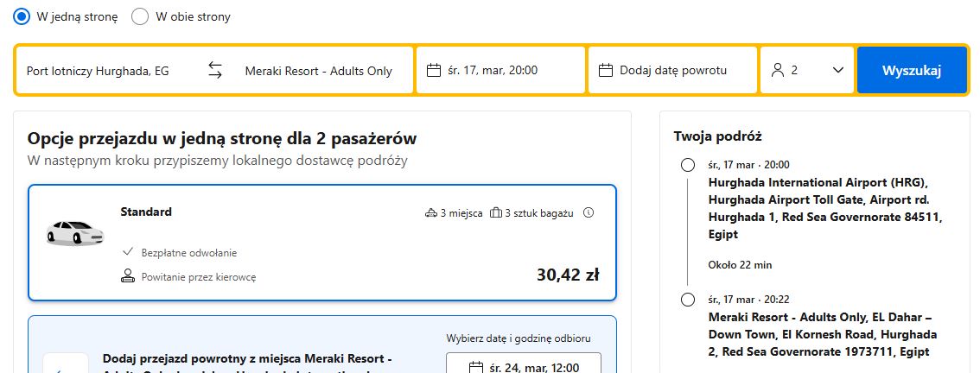
Task: Click the passenger person icon
Action: (x=778, y=70)
